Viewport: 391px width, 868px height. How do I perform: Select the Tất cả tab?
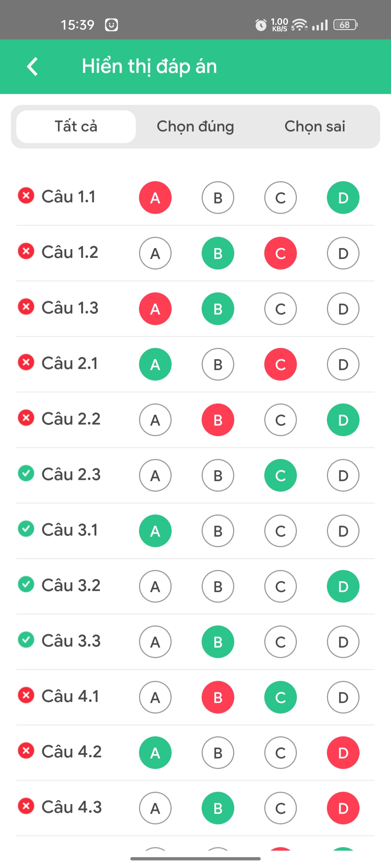(76, 127)
